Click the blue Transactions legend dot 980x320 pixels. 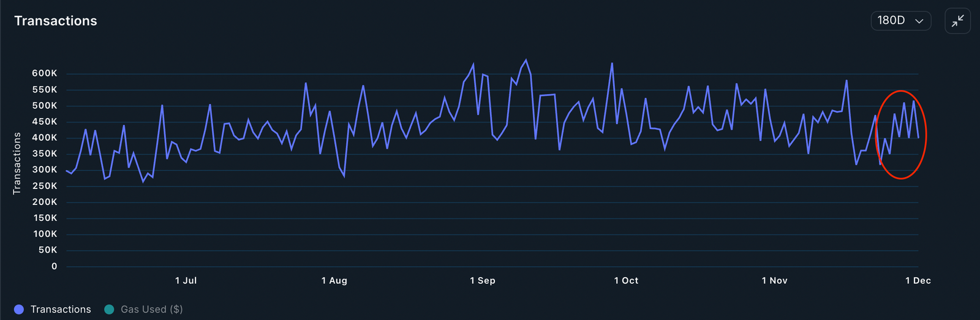coord(19,310)
